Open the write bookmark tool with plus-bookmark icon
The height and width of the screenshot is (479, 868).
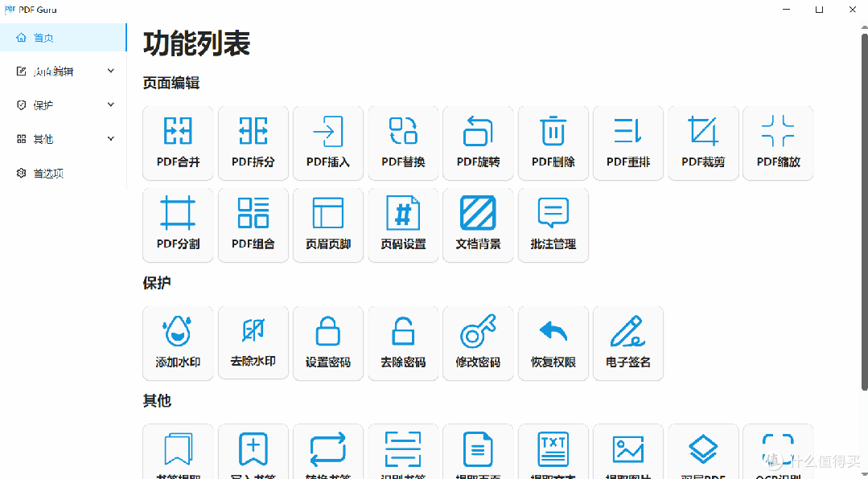click(253, 452)
